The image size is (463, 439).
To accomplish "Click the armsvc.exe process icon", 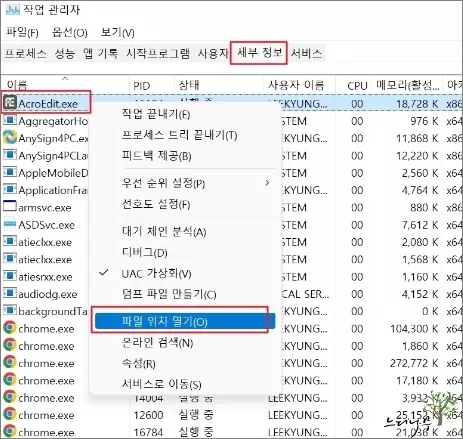I will point(10,207).
